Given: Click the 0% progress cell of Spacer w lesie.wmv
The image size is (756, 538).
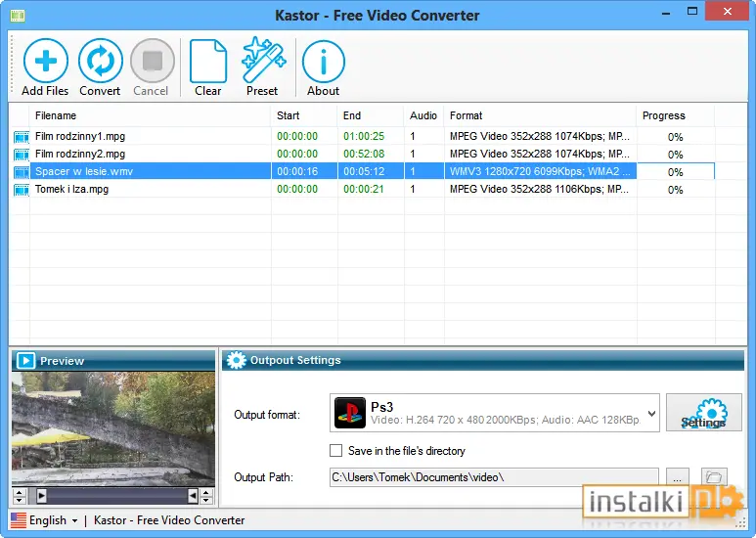Looking at the screenshot, I should click(676, 172).
